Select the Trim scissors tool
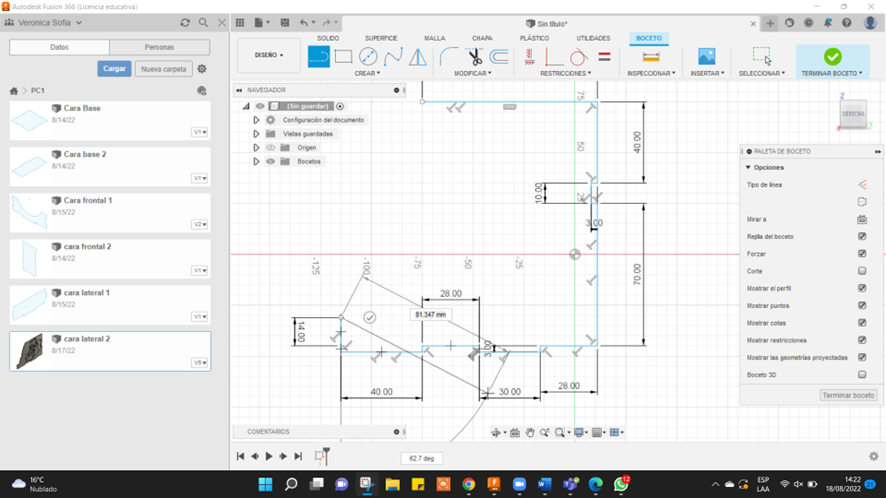 tap(474, 57)
